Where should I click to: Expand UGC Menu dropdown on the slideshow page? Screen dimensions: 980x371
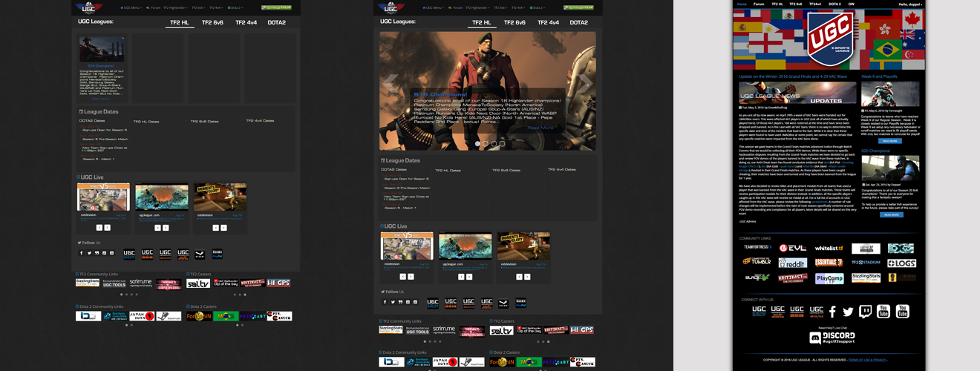tap(434, 7)
